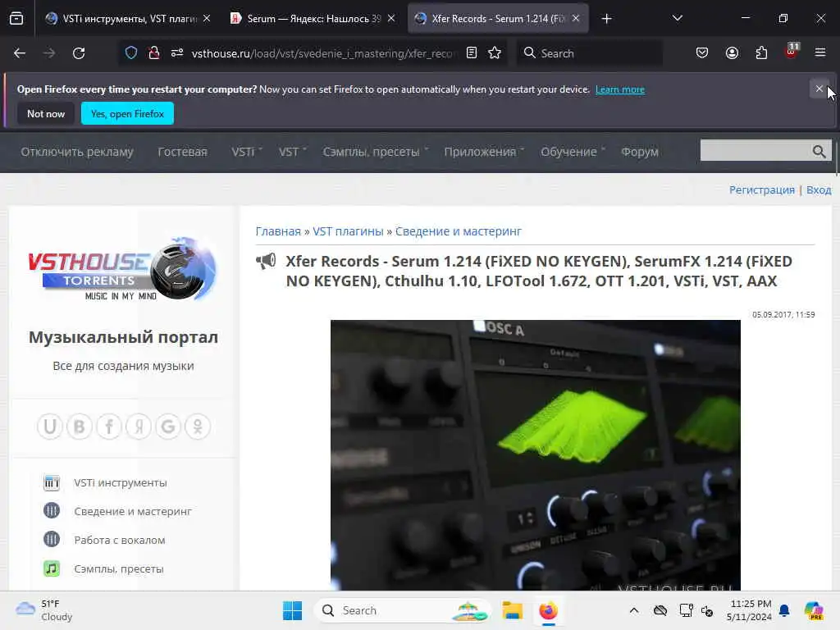The height and width of the screenshot is (630, 840).
Task: Open the Extensions puzzle icon
Action: (761, 53)
